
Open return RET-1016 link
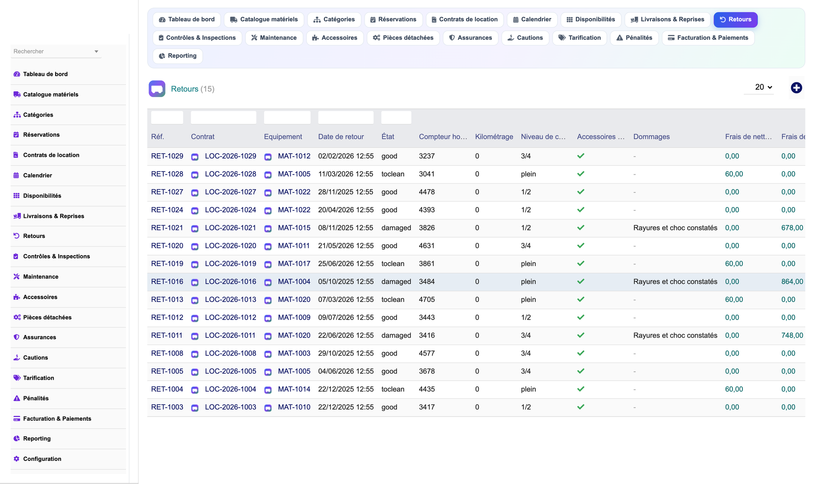167,282
